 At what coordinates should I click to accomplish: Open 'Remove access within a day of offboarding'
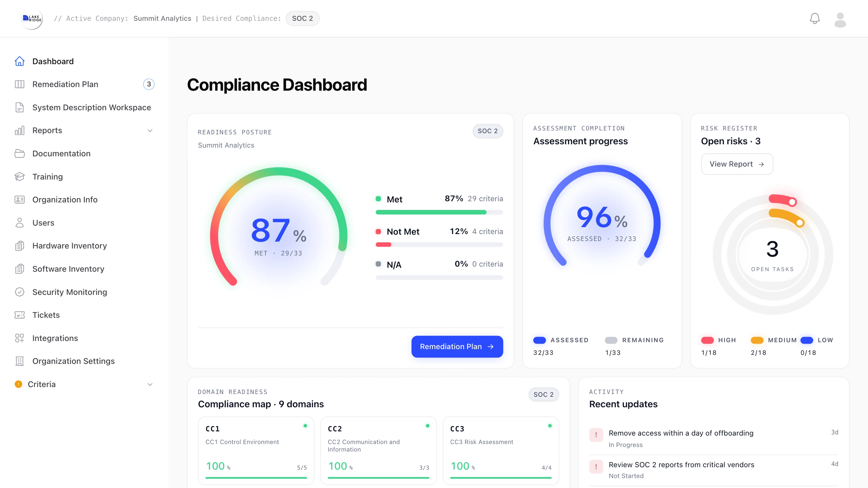pyautogui.click(x=681, y=433)
